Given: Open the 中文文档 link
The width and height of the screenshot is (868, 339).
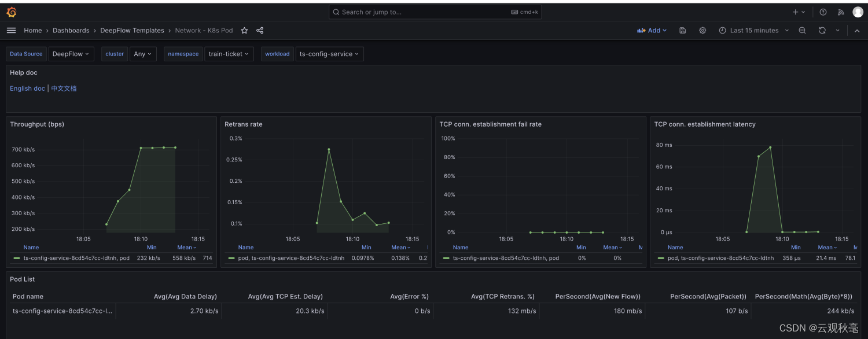Looking at the screenshot, I should (64, 89).
